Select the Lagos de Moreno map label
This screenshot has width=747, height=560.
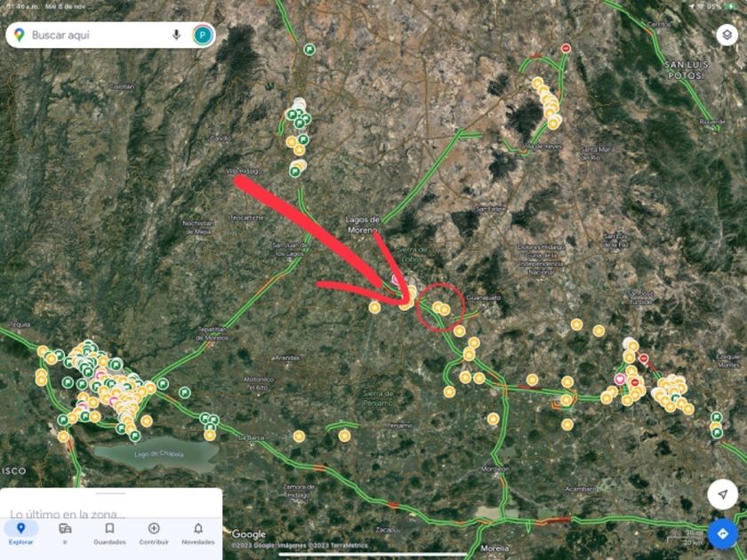(x=363, y=225)
